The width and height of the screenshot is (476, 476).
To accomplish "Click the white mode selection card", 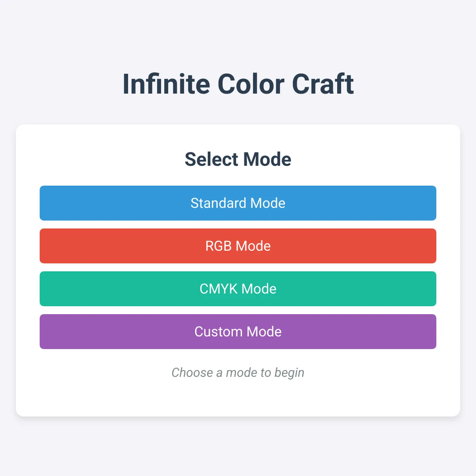I will [238, 397].
